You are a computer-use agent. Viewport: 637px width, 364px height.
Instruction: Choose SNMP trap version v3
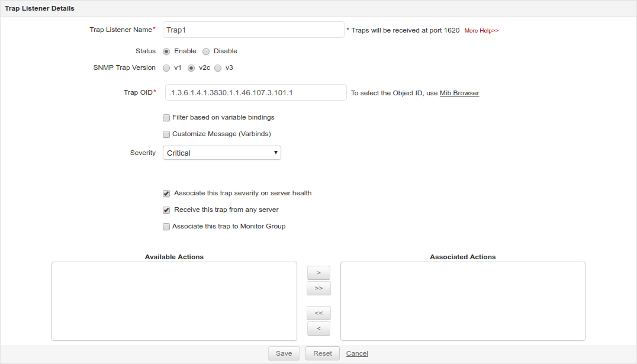218,68
